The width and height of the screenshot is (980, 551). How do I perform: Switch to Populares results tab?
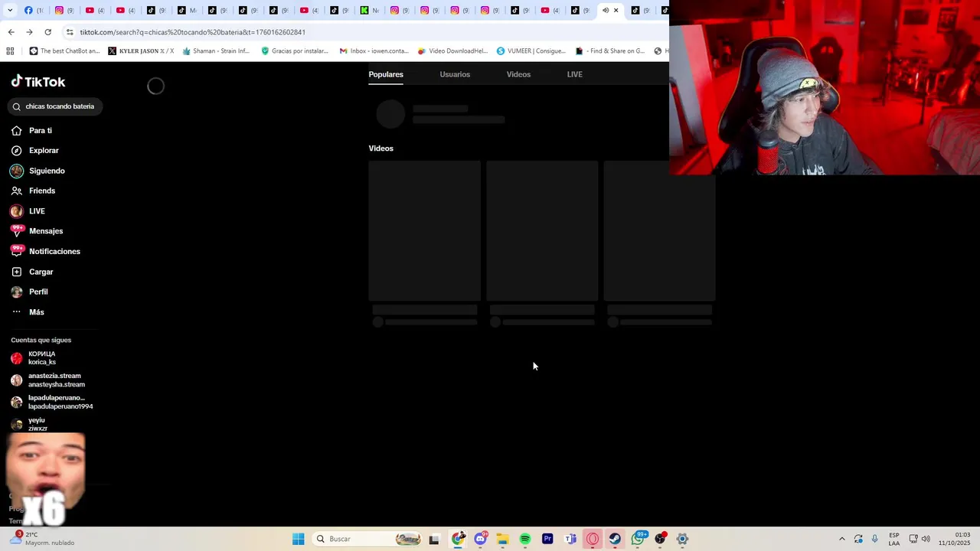point(386,74)
